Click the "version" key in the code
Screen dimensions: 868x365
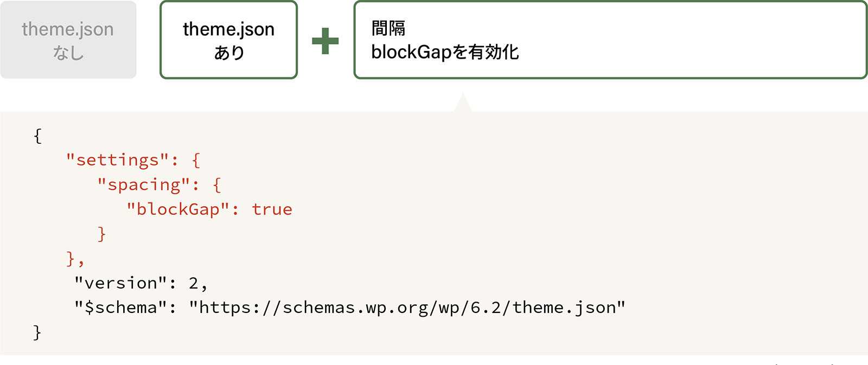pos(120,283)
